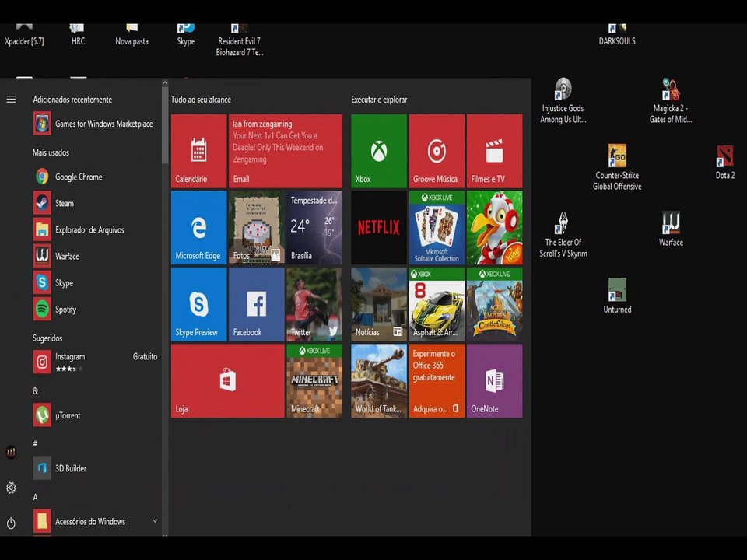Open the Facebook tile
The width and height of the screenshot is (747, 560).
click(256, 304)
